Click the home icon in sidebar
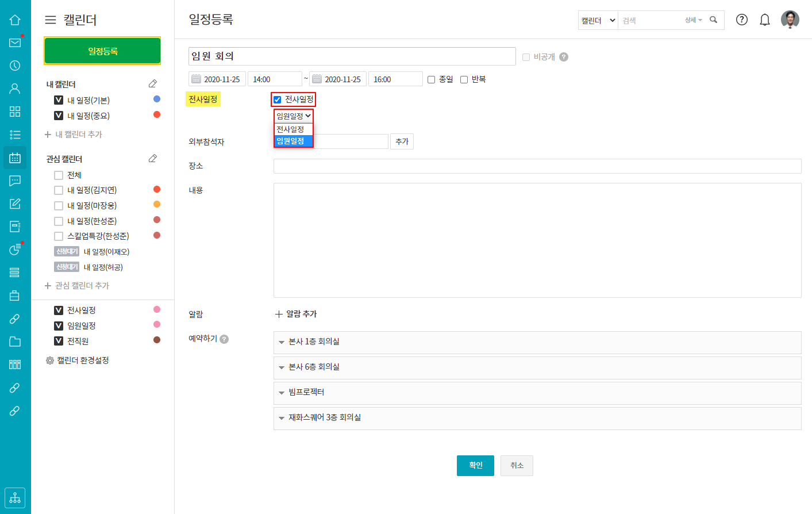Screen dimensions: 812x514 coord(15,20)
